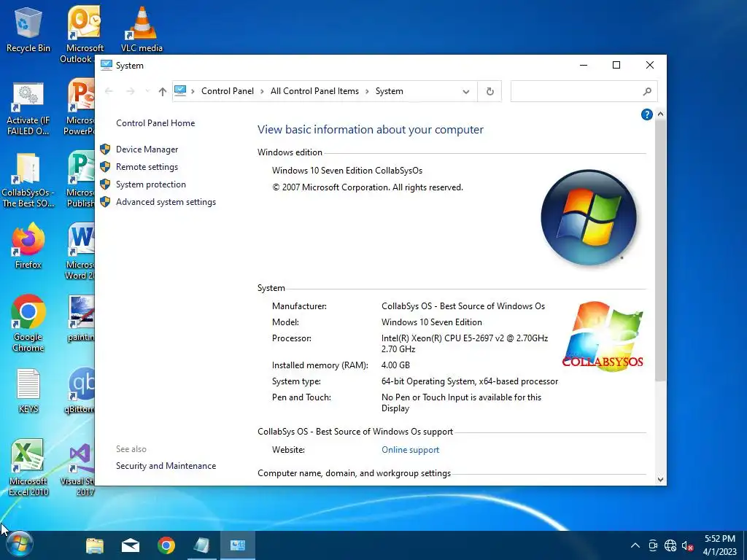Viewport: 747px width, 560px height.
Task: Open the Recycle Bin desktop icon
Action: tap(28, 29)
